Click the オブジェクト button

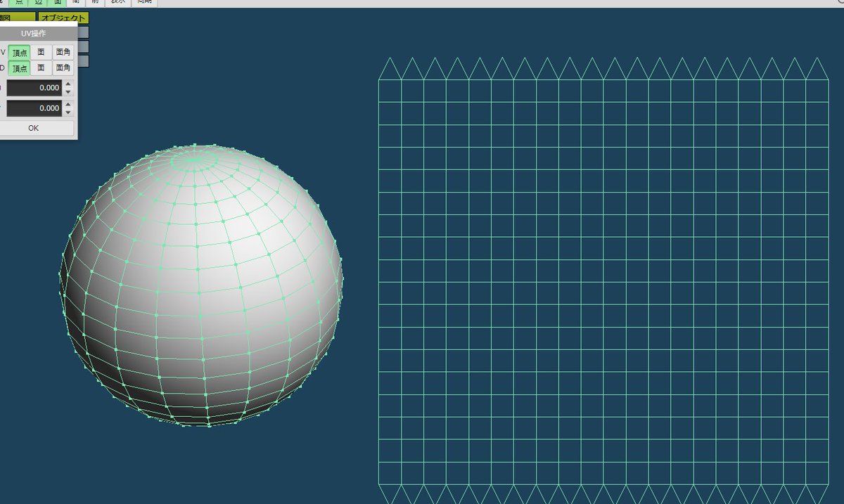coord(63,18)
